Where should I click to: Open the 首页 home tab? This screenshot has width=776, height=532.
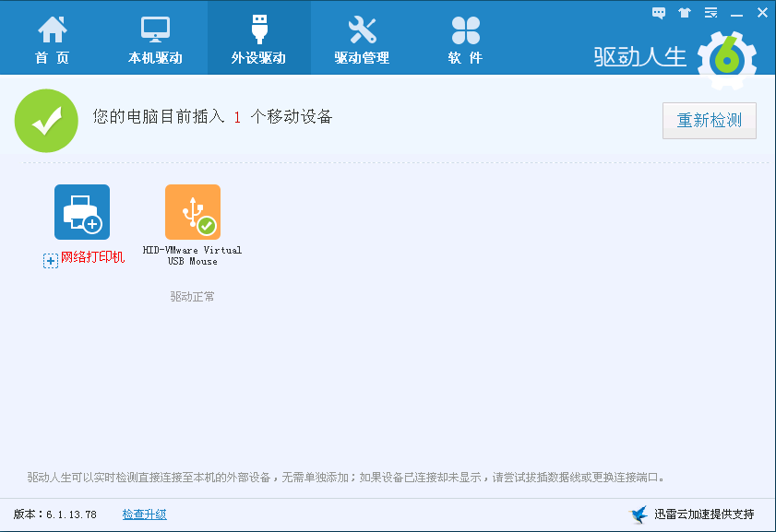point(52,40)
